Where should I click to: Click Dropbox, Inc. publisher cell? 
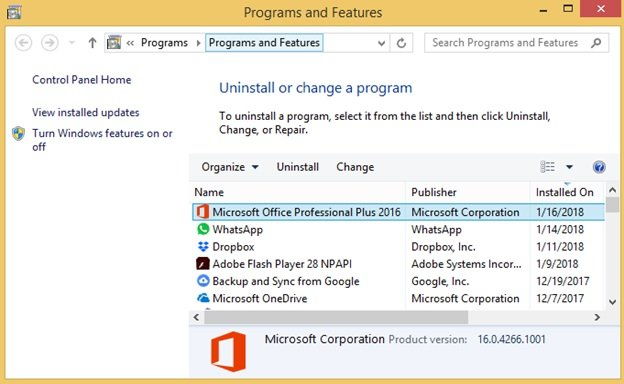pyautogui.click(x=443, y=247)
